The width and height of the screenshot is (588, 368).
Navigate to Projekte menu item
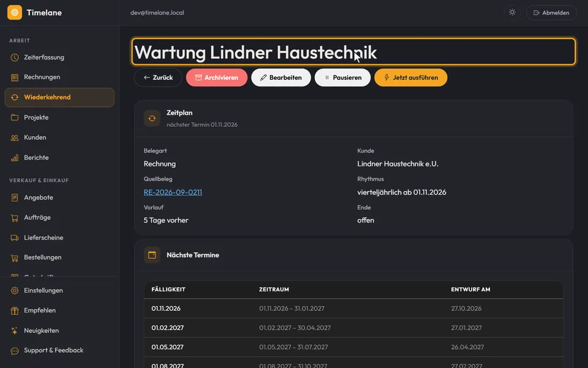click(59, 118)
